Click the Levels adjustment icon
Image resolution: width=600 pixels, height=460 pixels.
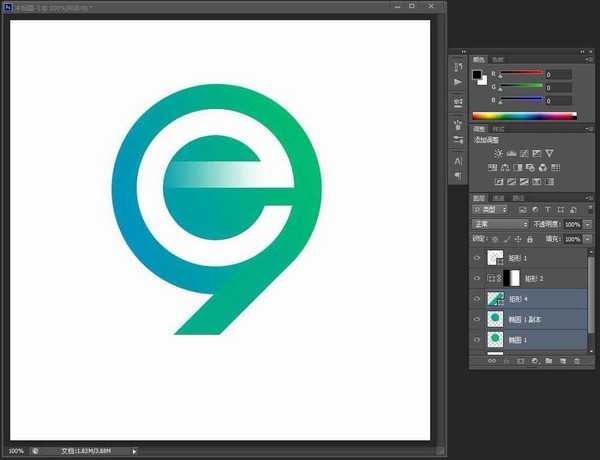512,153
